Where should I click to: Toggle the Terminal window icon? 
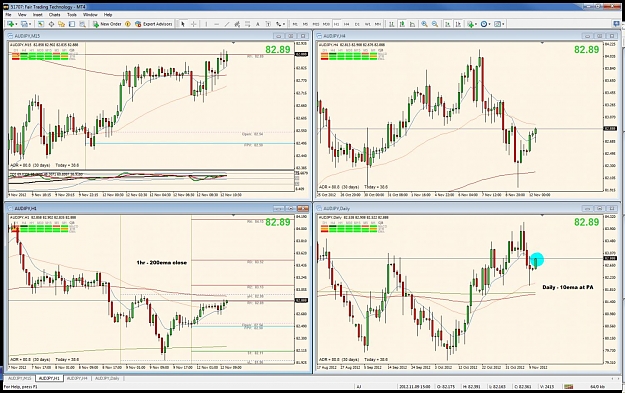coord(72,24)
